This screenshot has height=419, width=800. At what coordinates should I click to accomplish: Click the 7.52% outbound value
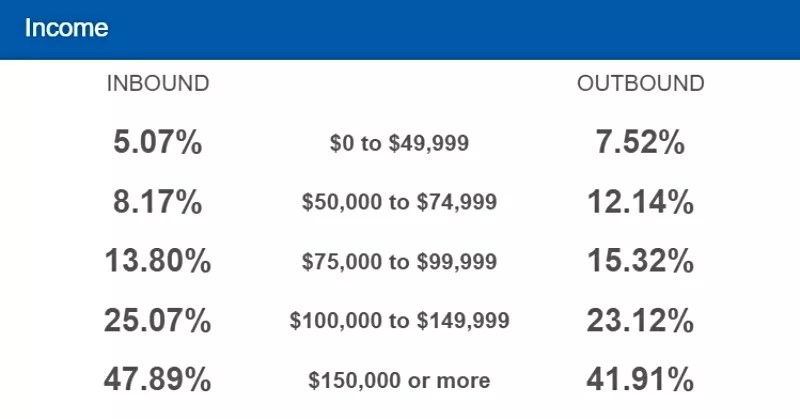point(640,143)
